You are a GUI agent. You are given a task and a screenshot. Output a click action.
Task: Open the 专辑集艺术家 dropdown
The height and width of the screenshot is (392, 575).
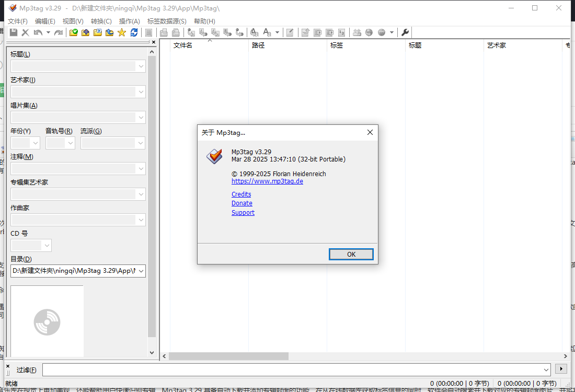[x=141, y=194]
